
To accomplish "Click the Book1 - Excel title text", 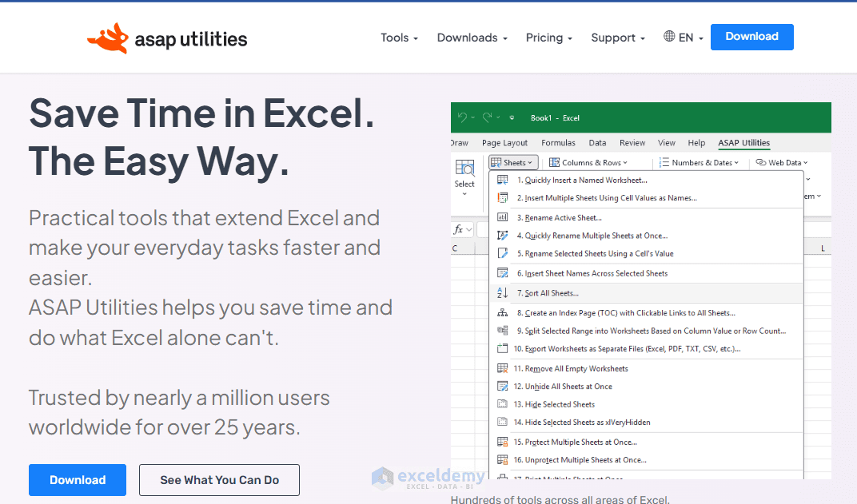I will (x=555, y=117).
